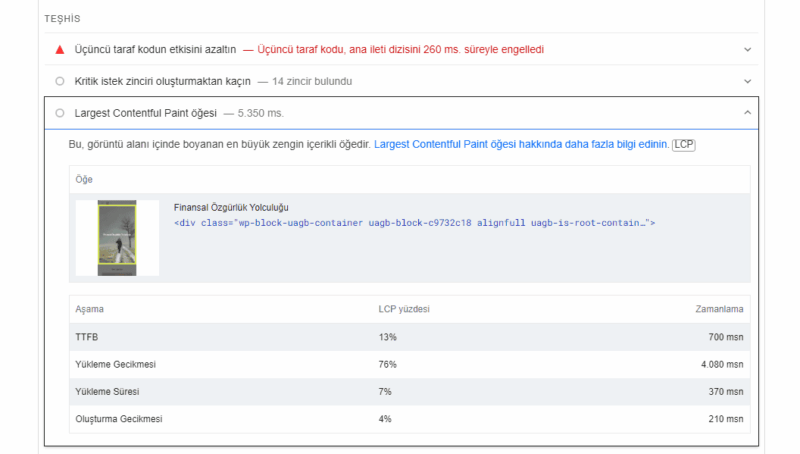Image resolution: width=800 pixels, height=454 pixels.
Task: Click the Aşama column header
Action: tap(90, 309)
